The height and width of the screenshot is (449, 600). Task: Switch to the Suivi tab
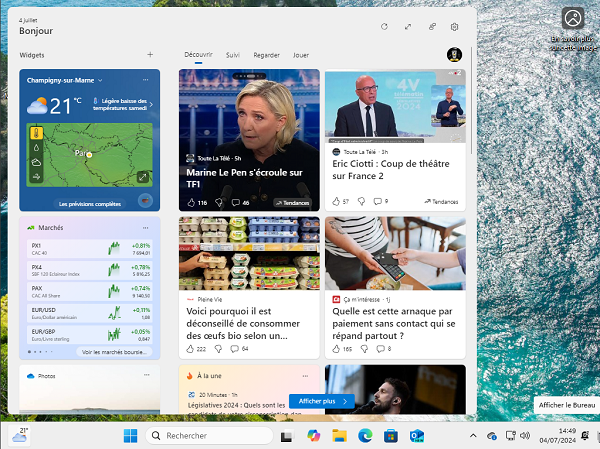pyautogui.click(x=232, y=55)
